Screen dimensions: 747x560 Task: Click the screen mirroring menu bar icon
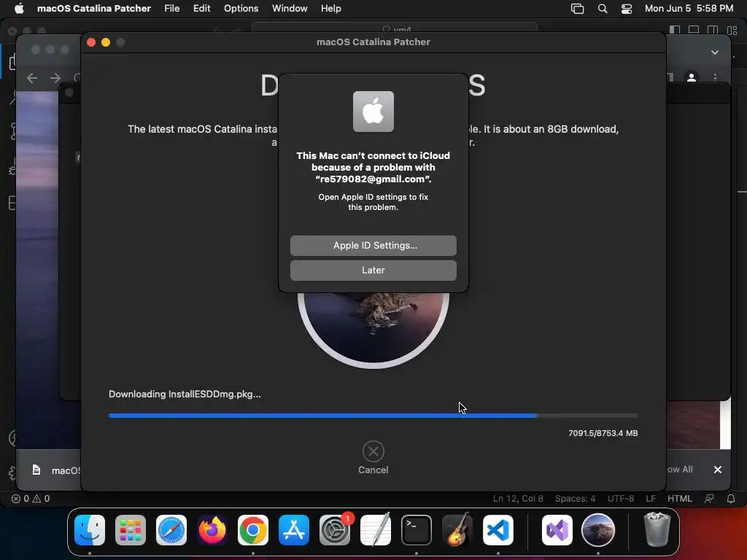578,9
